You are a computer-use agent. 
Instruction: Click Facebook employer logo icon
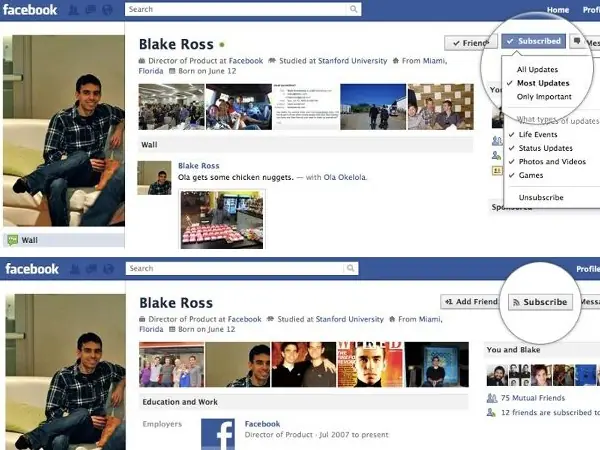coord(218,434)
